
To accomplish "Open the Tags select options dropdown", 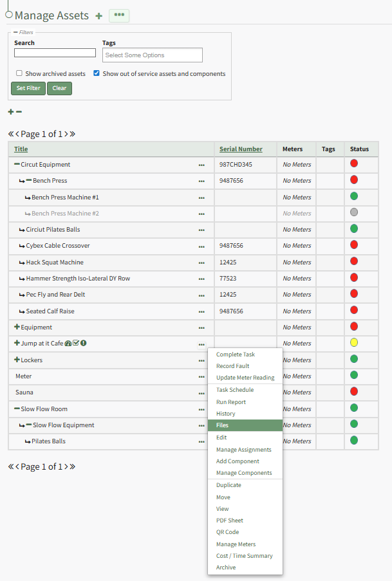I will click(x=152, y=55).
